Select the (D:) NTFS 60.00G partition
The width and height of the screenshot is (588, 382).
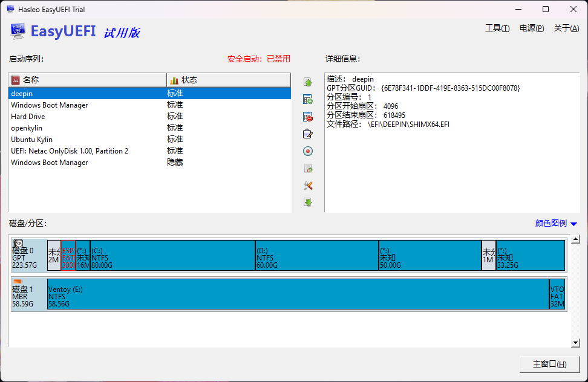click(317, 256)
